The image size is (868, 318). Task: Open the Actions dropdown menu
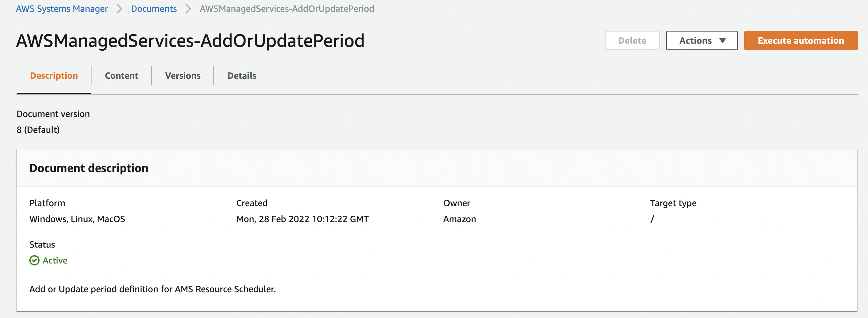(x=702, y=40)
